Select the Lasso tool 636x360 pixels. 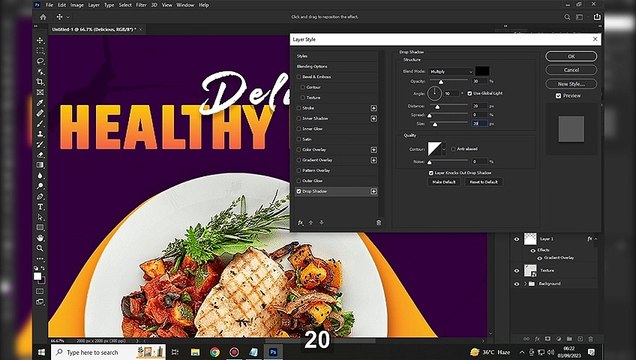click(40, 61)
